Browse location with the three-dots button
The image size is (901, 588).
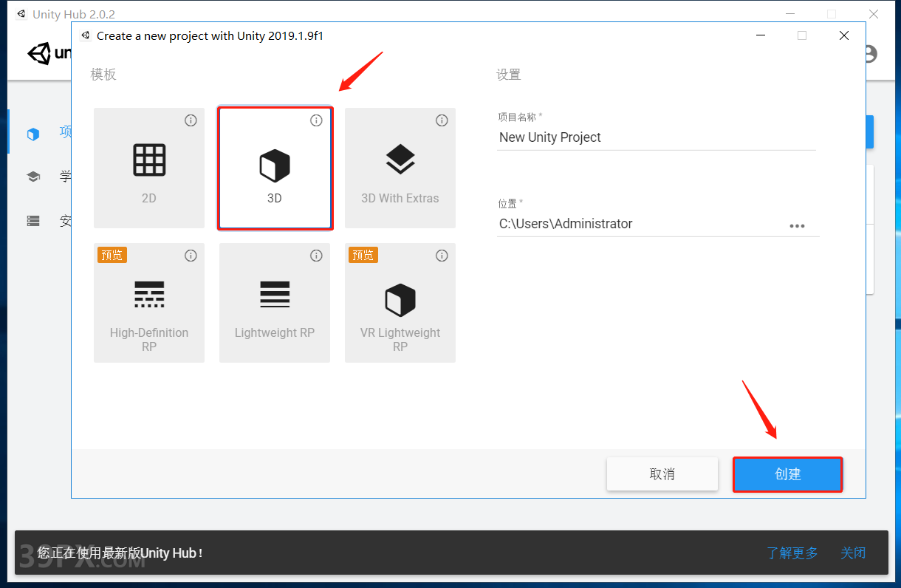pos(797,226)
